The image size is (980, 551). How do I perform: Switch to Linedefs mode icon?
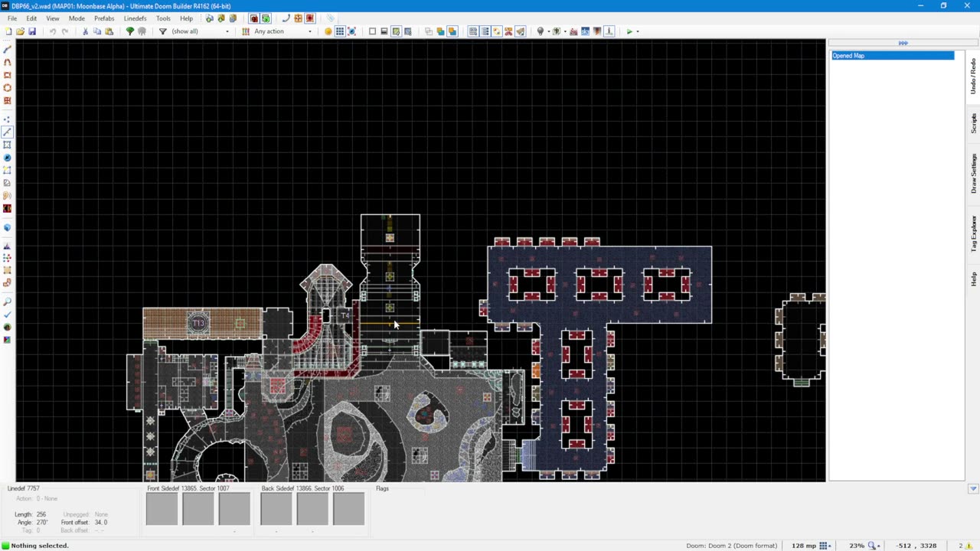coord(8,132)
